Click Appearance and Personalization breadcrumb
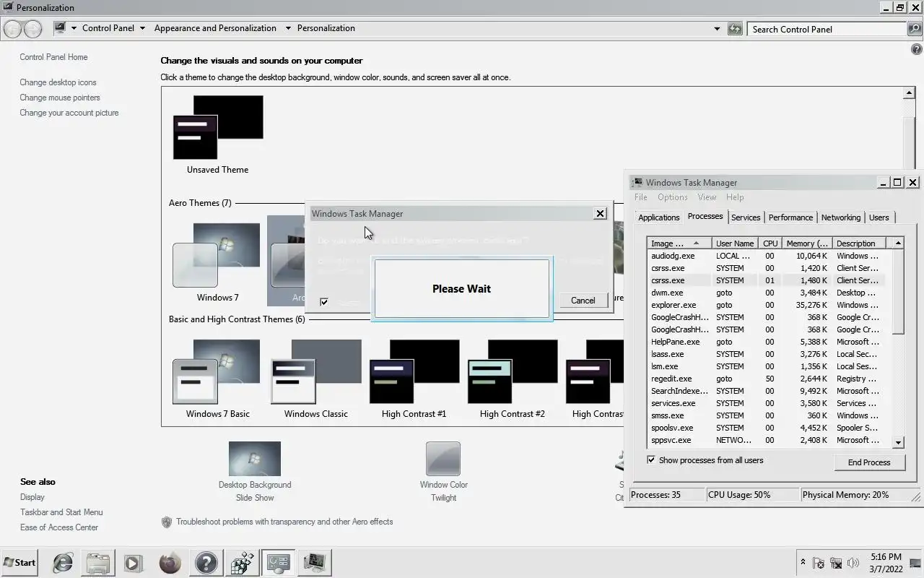 click(x=215, y=28)
